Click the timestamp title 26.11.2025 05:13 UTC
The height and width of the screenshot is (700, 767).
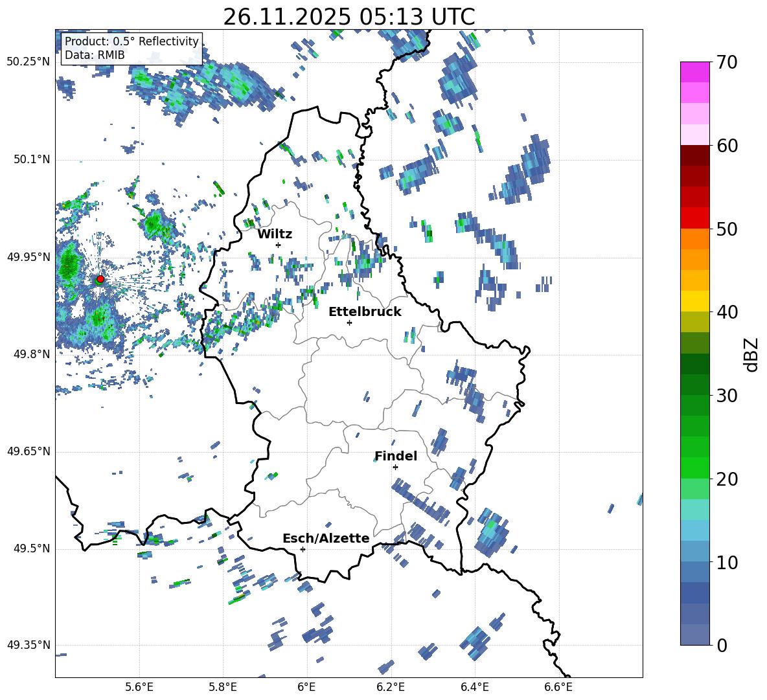[x=349, y=17]
